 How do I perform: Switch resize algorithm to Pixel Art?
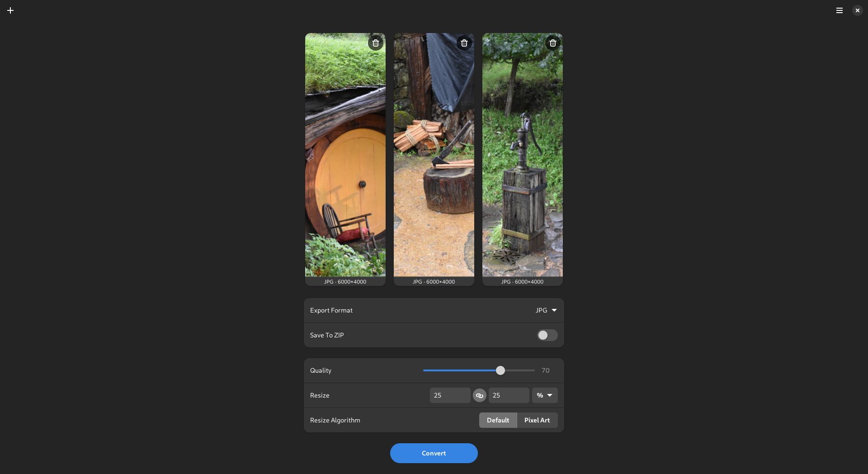point(537,420)
